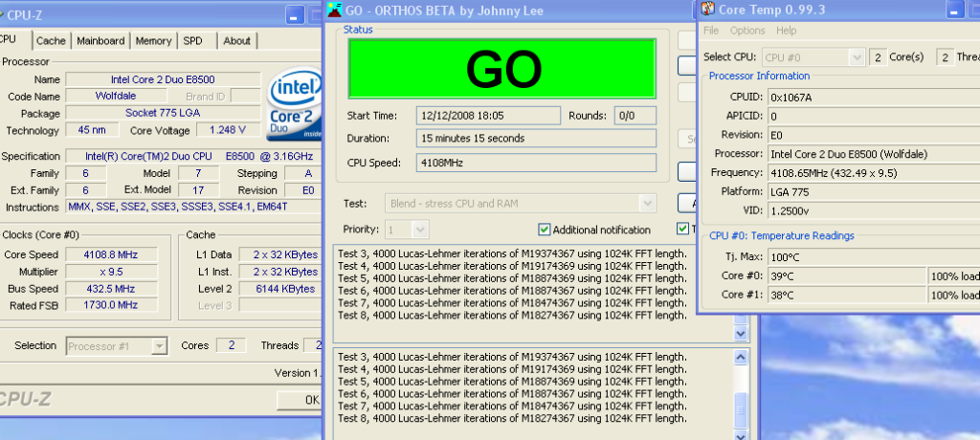
Task: Click the Rated FSB value 1730.0 MHz
Action: coord(111,305)
